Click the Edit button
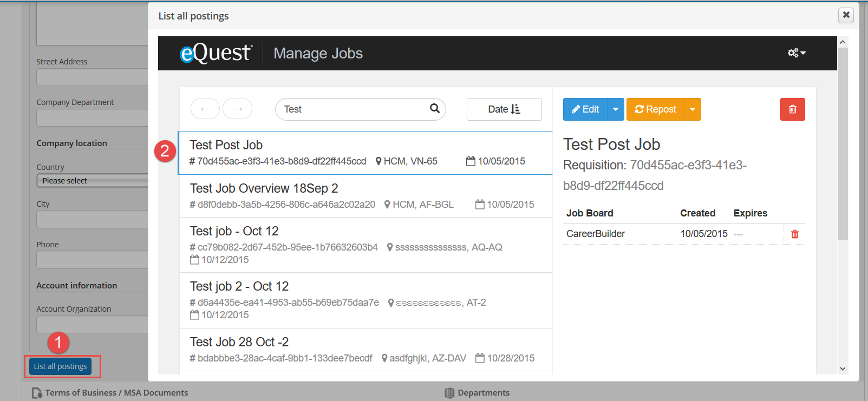The image size is (868, 401). pyautogui.click(x=585, y=109)
